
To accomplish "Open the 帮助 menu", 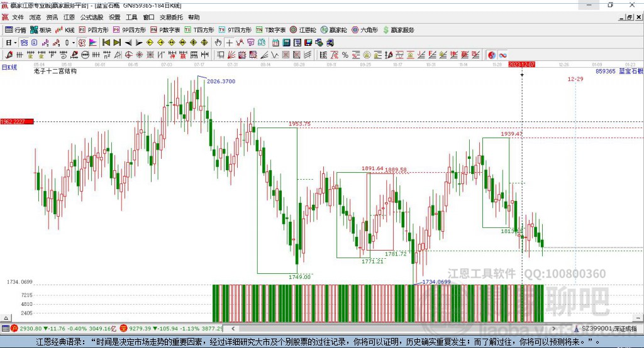I will click(x=194, y=17).
